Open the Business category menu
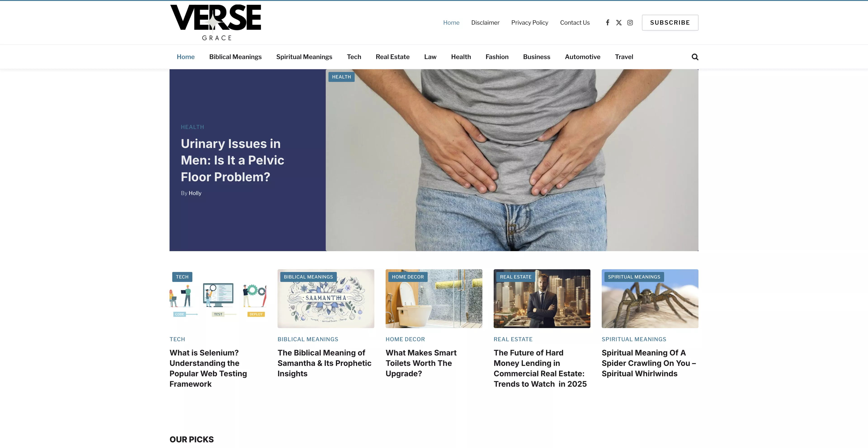 point(536,57)
